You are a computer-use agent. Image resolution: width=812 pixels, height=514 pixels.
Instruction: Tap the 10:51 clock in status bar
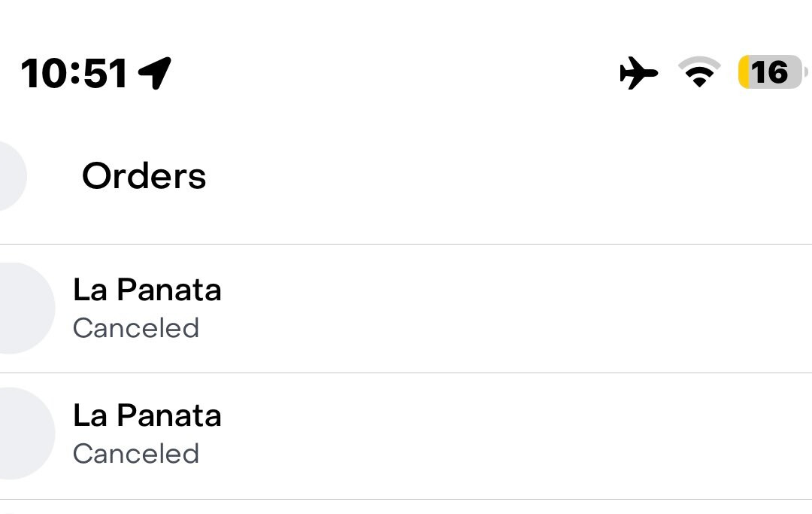click(x=74, y=74)
